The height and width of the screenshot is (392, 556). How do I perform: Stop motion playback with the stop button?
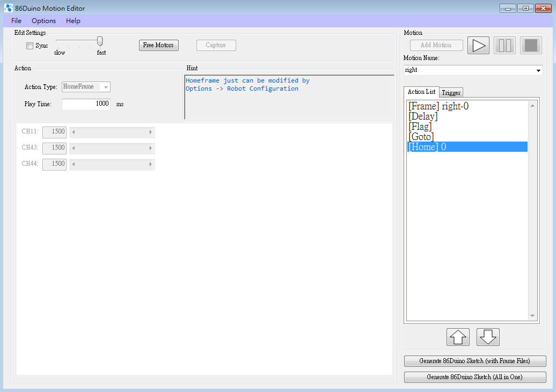click(x=531, y=46)
